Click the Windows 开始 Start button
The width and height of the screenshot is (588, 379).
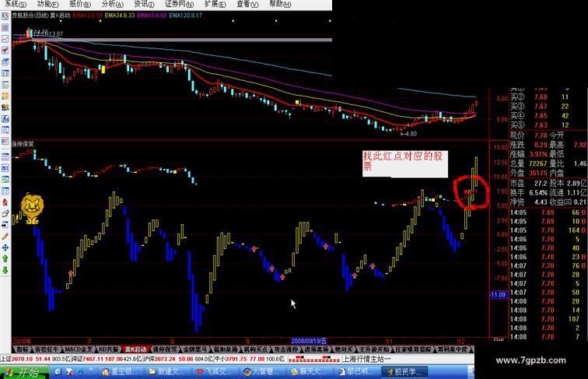[24, 372]
